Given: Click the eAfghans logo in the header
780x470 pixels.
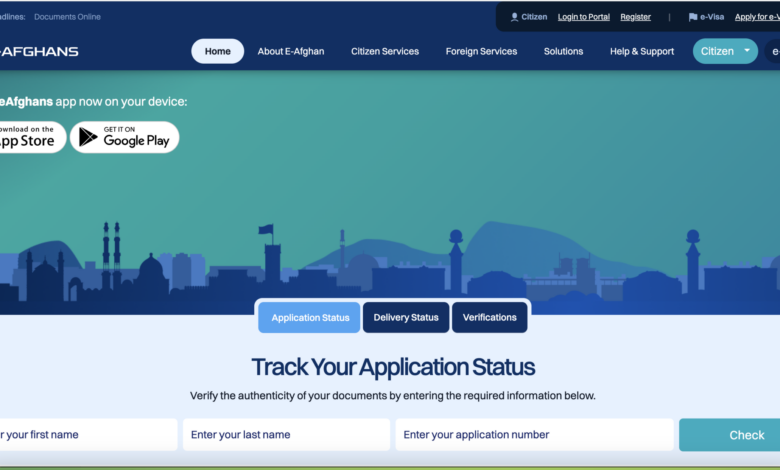Looking at the screenshot, I should click(40, 51).
